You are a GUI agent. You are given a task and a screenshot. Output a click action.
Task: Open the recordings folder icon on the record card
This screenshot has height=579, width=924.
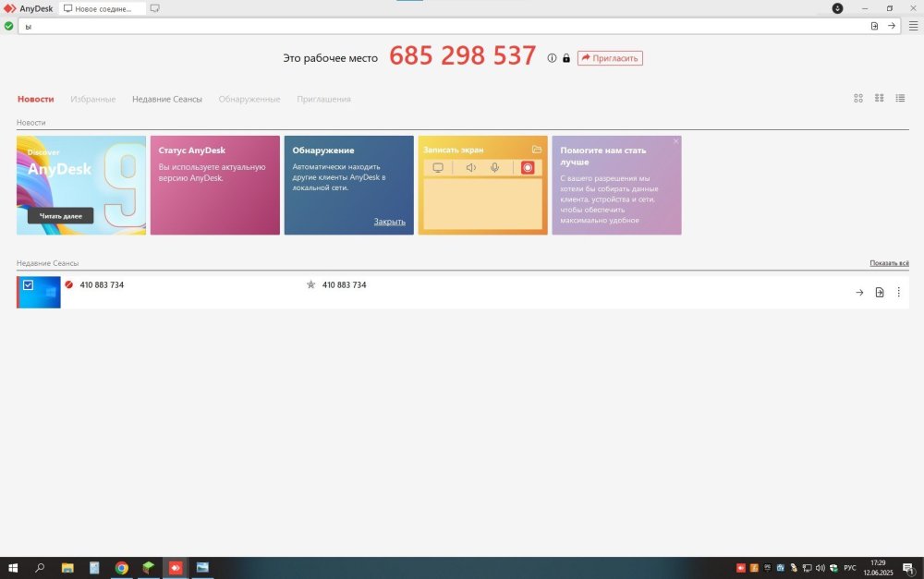pyautogui.click(x=536, y=150)
